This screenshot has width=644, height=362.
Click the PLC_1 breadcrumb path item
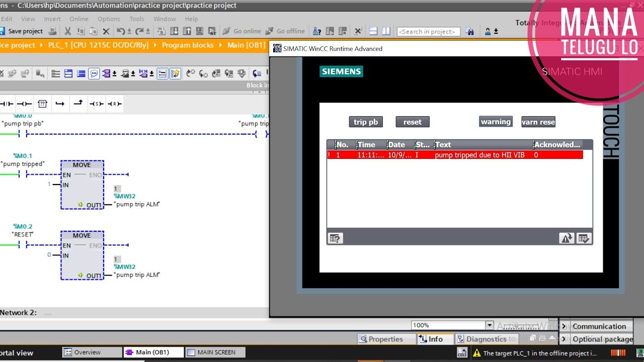(x=98, y=45)
